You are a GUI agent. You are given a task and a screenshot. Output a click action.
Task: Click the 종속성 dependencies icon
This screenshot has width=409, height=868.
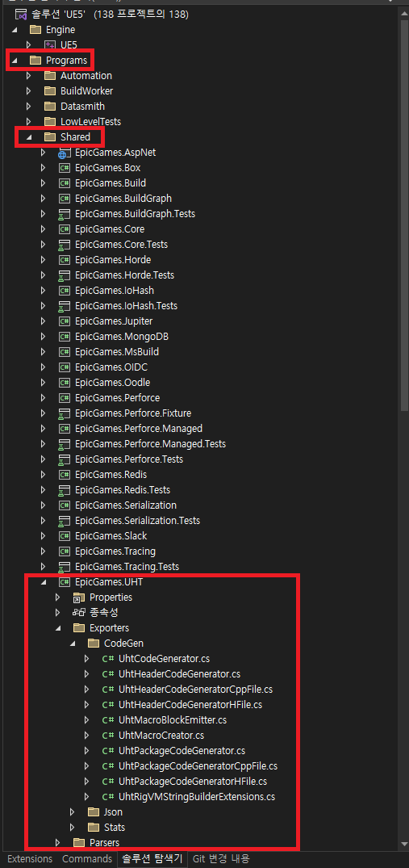79,612
